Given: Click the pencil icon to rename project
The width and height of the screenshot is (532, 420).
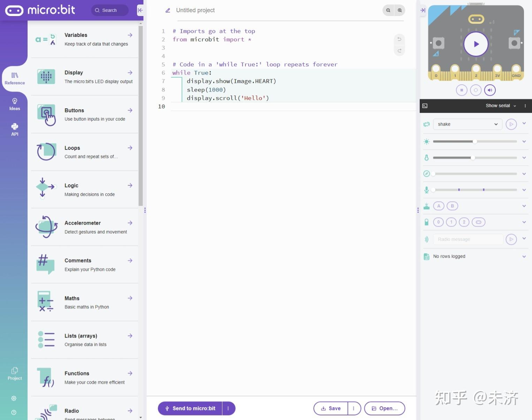Looking at the screenshot, I should tap(168, 10).
